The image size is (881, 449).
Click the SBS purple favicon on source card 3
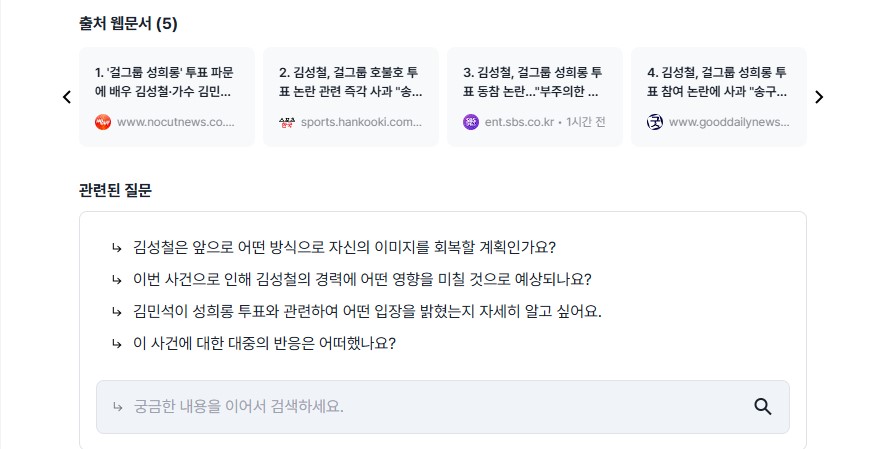[x=471, y=122]
